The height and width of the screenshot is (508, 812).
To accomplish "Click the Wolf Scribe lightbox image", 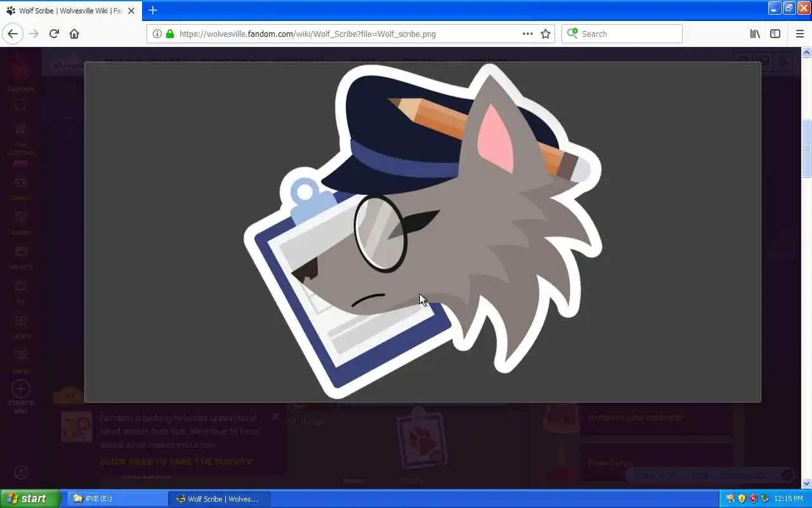I will click(x=422, y=232).
